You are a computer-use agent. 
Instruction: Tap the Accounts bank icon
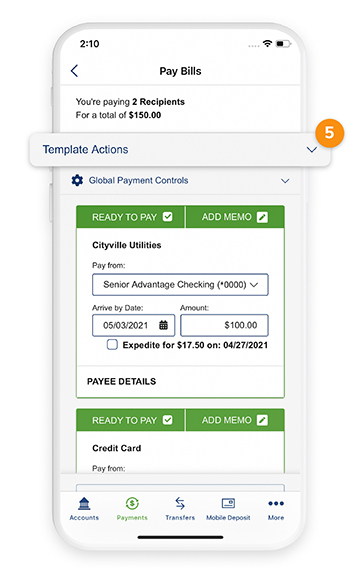pyautogui.click(x=84, y=504)
